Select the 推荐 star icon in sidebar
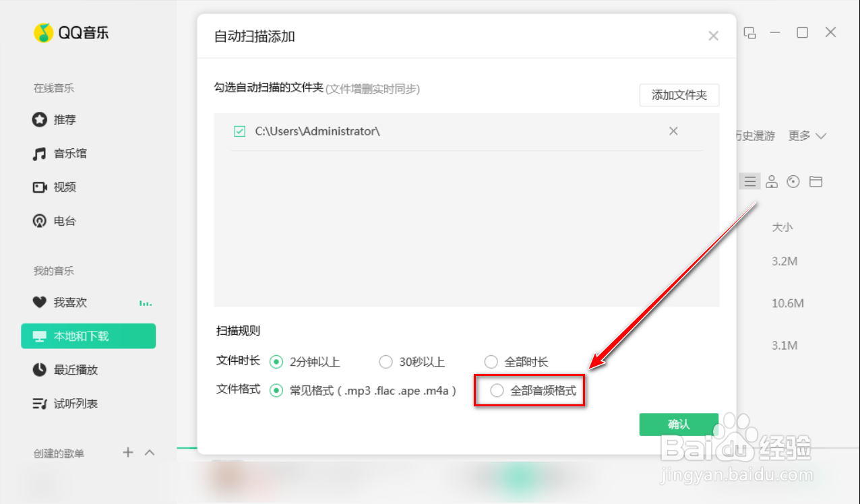 click(40, 120)
